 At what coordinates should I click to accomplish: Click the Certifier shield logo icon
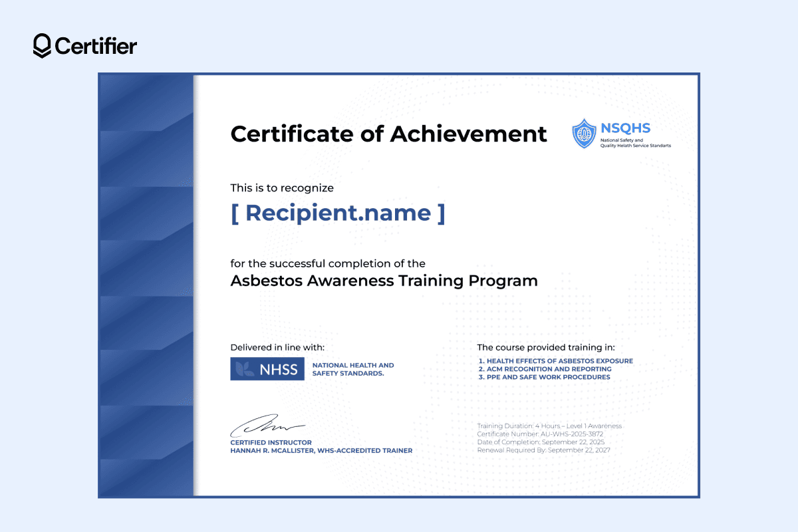(x=41, y=45)
